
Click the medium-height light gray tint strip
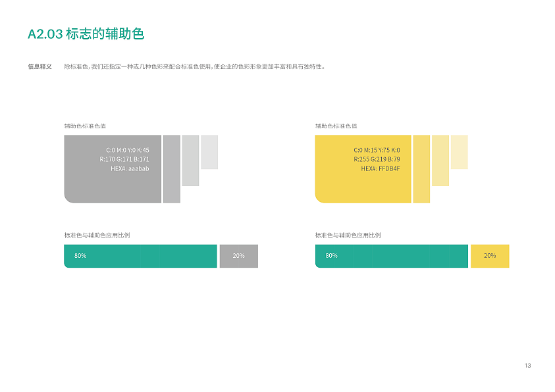click(x=190, y=160)
